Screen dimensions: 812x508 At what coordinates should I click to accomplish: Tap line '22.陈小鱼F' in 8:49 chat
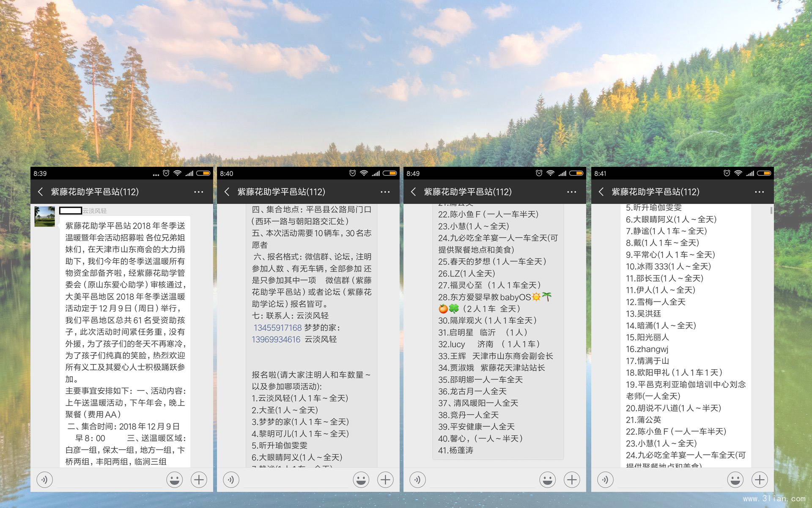pos(488,215)
